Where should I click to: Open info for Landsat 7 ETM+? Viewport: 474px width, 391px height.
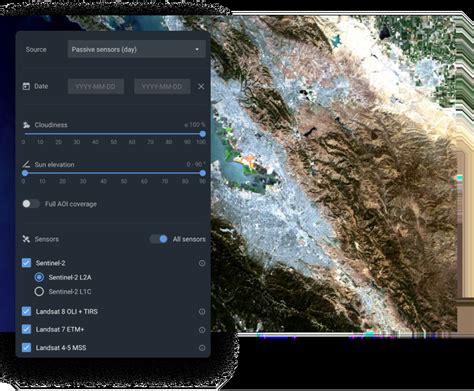pyautogui.click(x=202, y=330)
